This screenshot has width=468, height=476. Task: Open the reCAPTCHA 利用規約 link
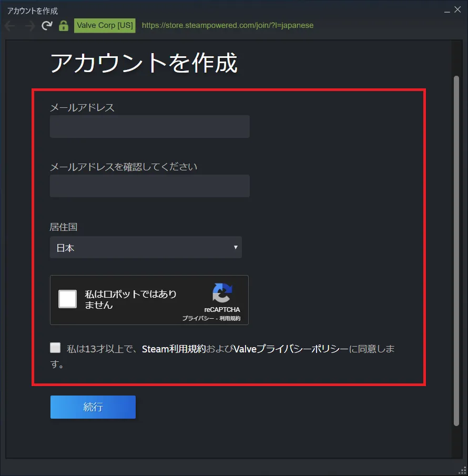point(230,318)
